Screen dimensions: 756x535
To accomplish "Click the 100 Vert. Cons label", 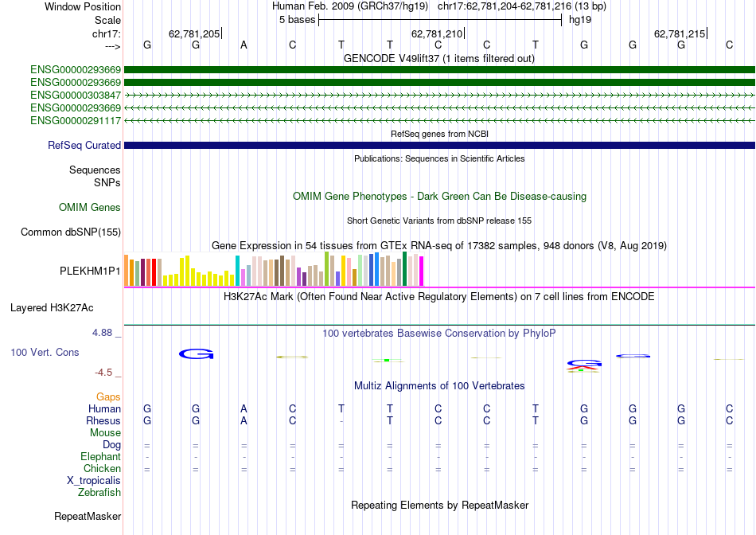I will pos(45,353).
